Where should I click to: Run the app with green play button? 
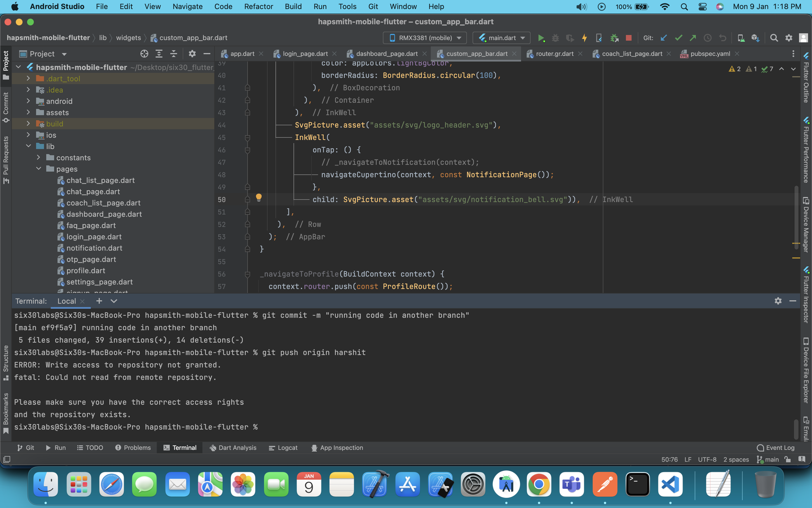(541, 38)
